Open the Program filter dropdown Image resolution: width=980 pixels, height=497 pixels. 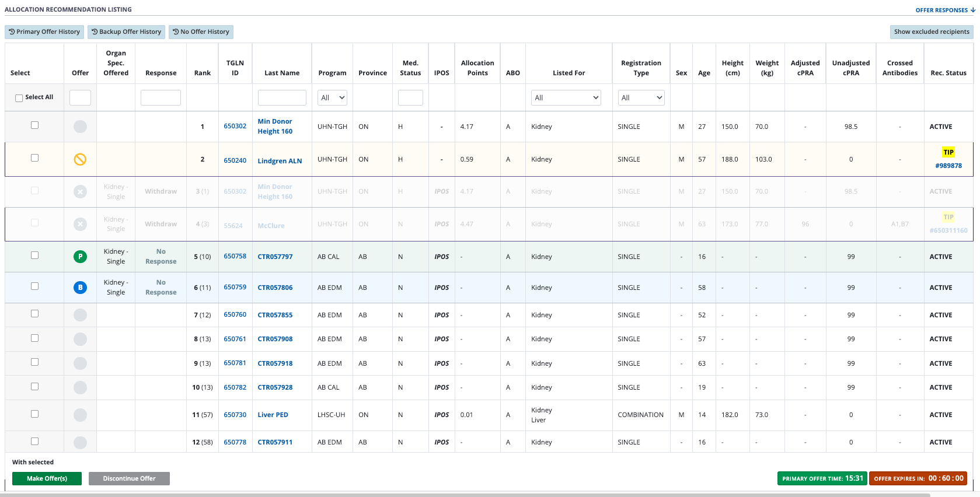pos(333,98)
